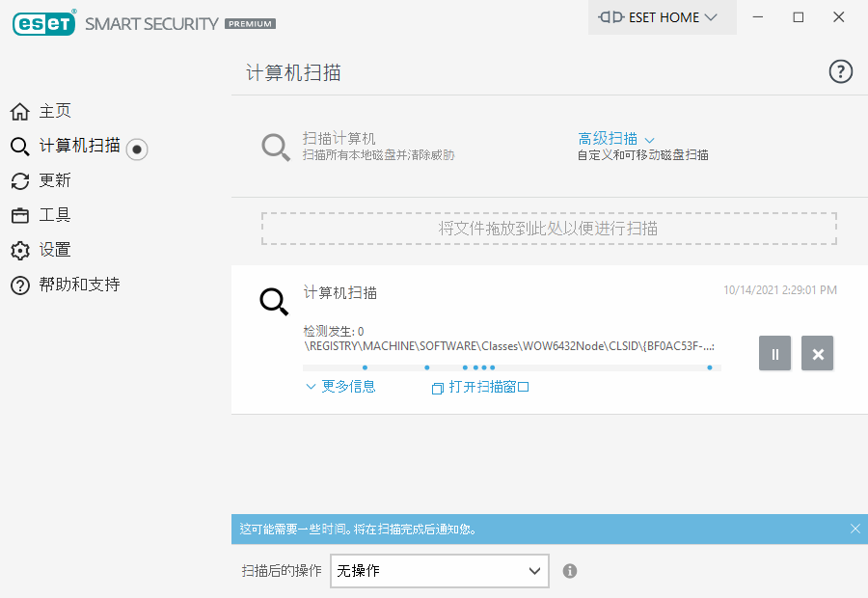Open the 设置 settings section
Image resolution: width=868 pixels, height=598 pixels.
pos(55,250)
